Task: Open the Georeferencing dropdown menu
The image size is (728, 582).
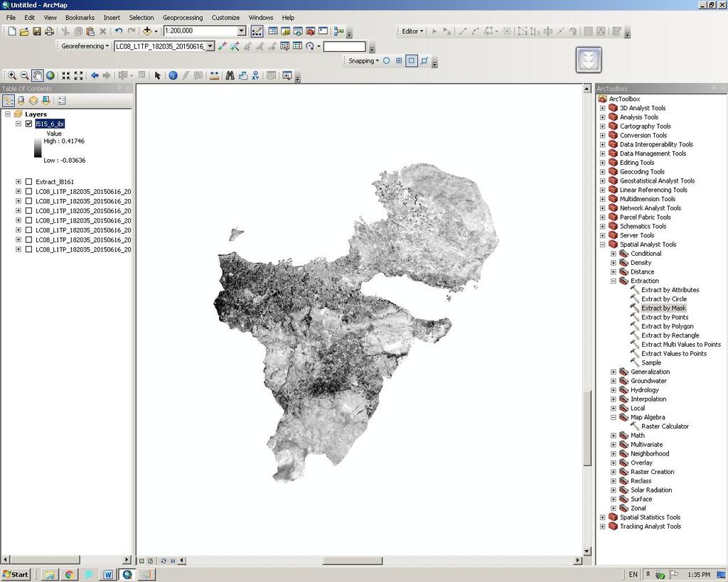Action: [x=85, y=46]
